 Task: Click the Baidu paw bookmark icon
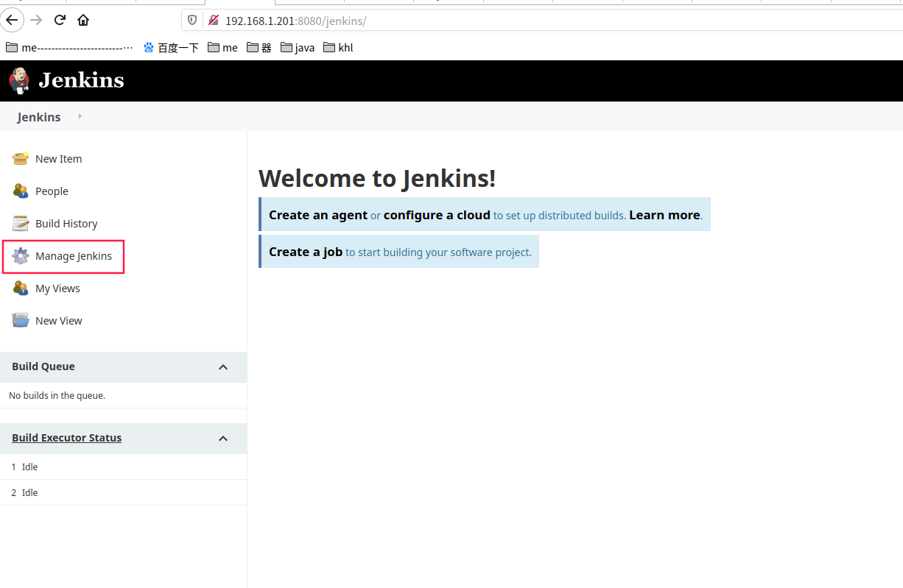(x=149, y=48)
